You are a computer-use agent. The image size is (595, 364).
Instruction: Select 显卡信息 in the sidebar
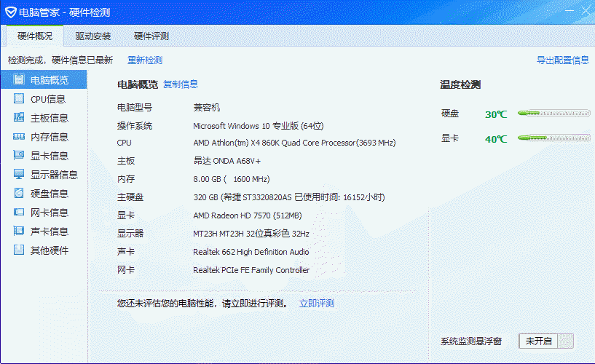[x=50, y=156]
